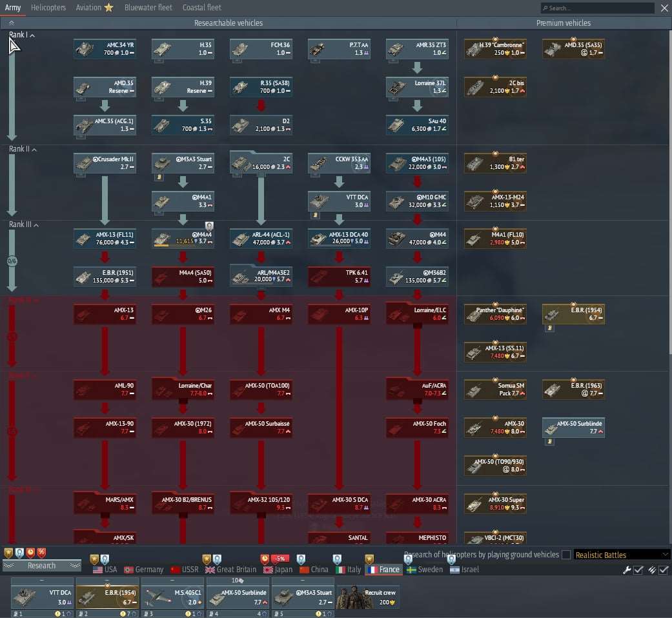Select the Germany nation tab

click(143, 570)
